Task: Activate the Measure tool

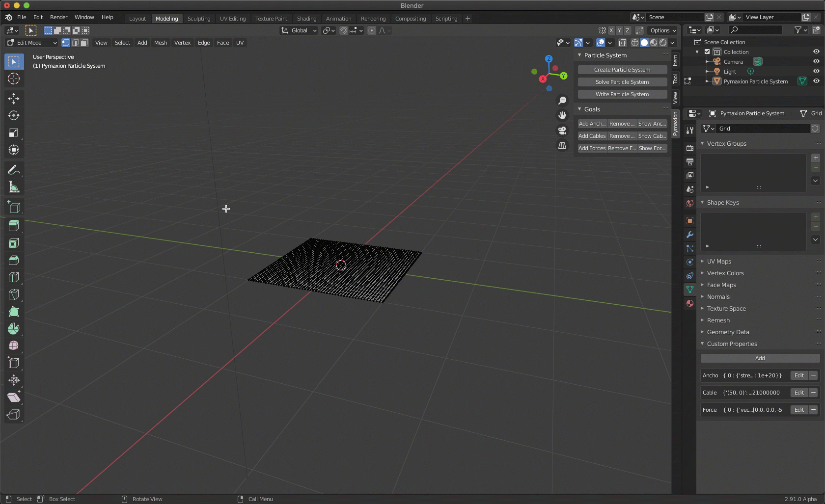Action: (x=14, y=187)
